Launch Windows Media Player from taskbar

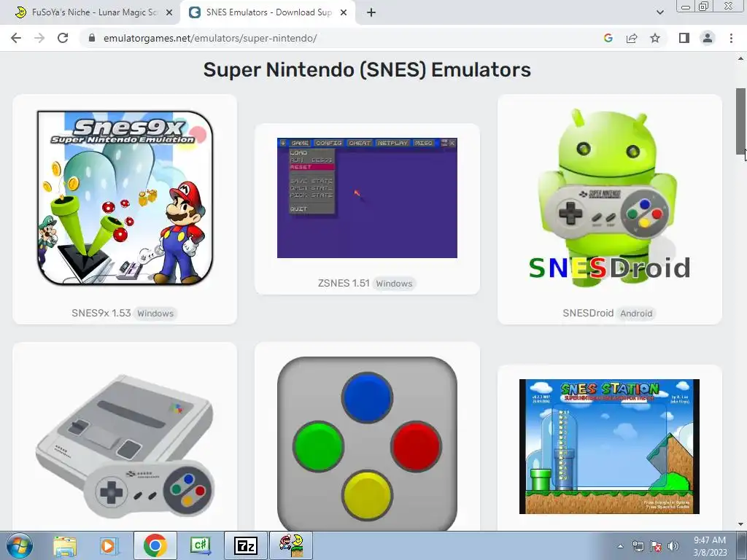(109, 545)
